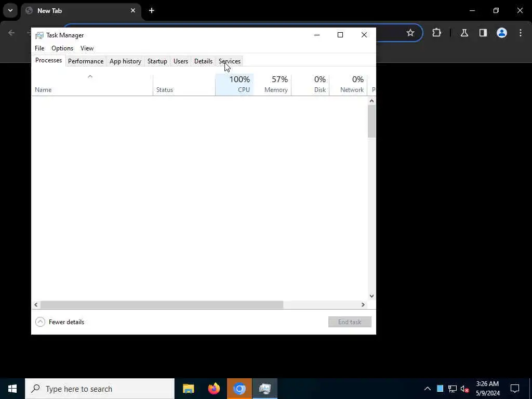
Task: Maximize the Task Manager window
Action: [x=340, y=35]
